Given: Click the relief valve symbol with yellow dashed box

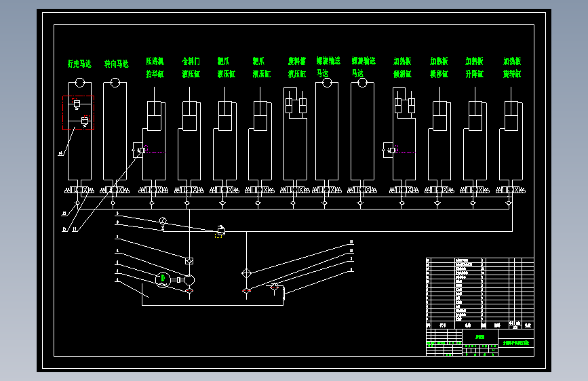Looking at the screenshot, I should pos(220,231).
